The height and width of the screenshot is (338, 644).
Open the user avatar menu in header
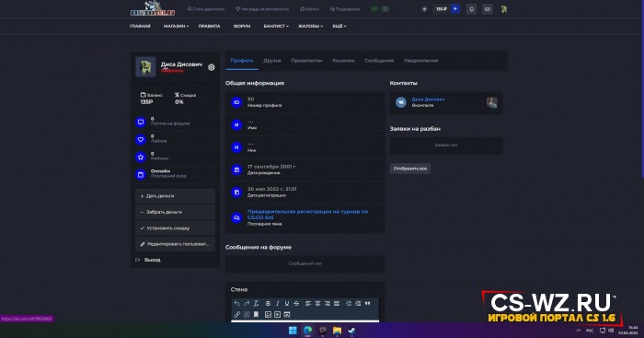pos(503,9)
